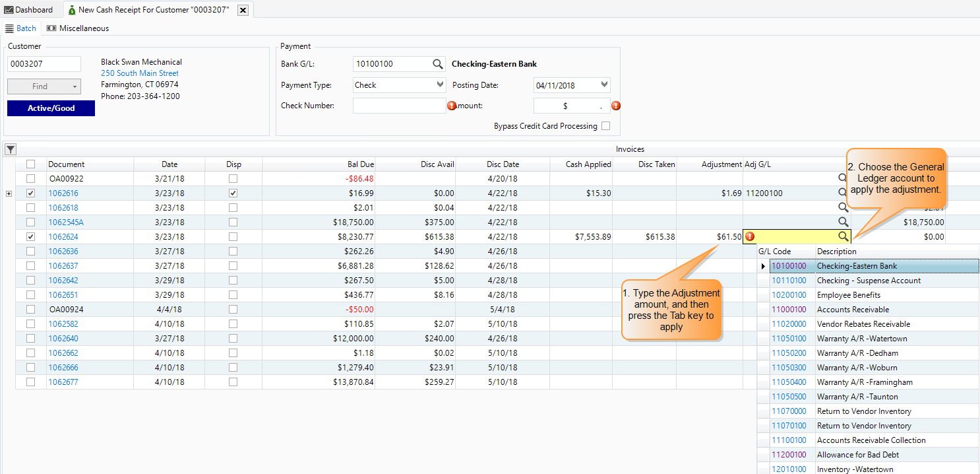This screenshot has width=980, height=474.
Task: Open the Payment Type dropdown
Action: click(x=441, y=85)
